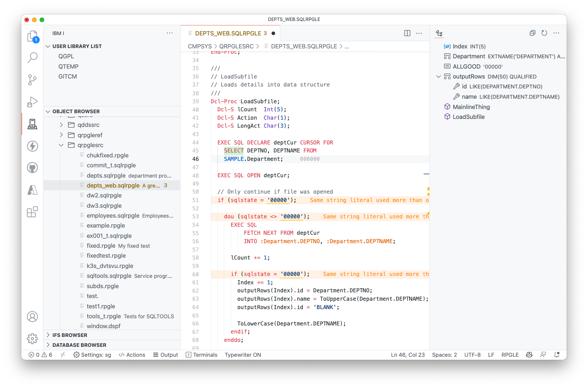Open the GitHub view
The width and height of the screenshot is (588, 388).
coord(32,168)
